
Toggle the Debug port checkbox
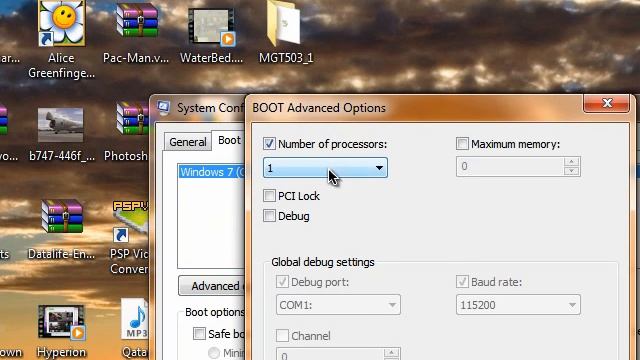click(282, 281)
